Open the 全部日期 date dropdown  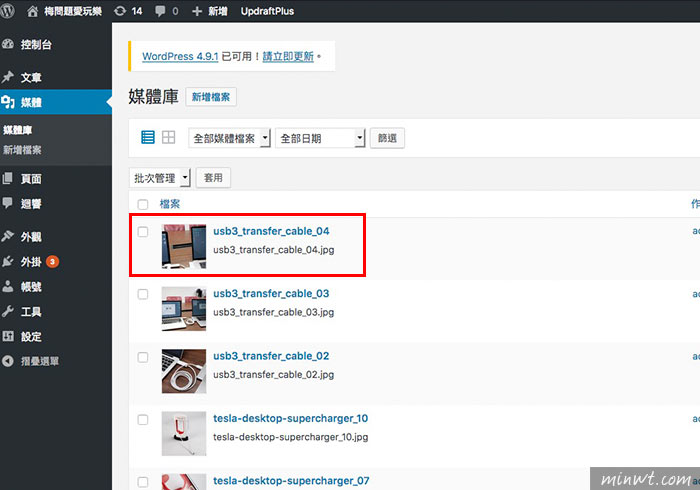tap(320, 138)
